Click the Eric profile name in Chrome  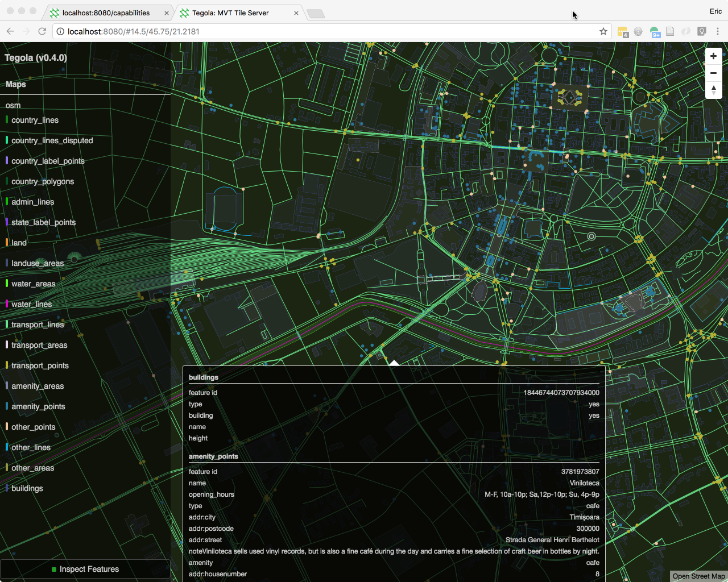715,11
